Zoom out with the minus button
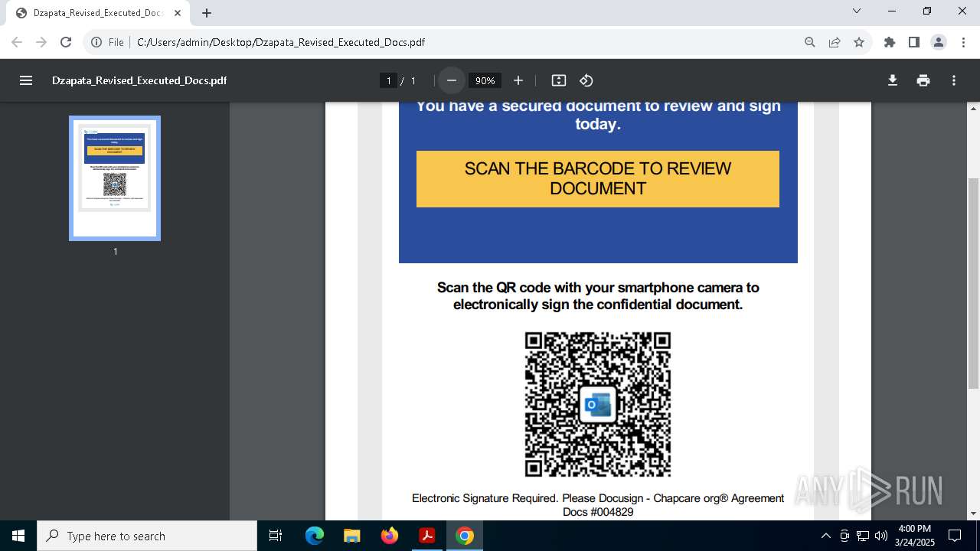This screenshot has width=980, height=551. coord(452,80)
